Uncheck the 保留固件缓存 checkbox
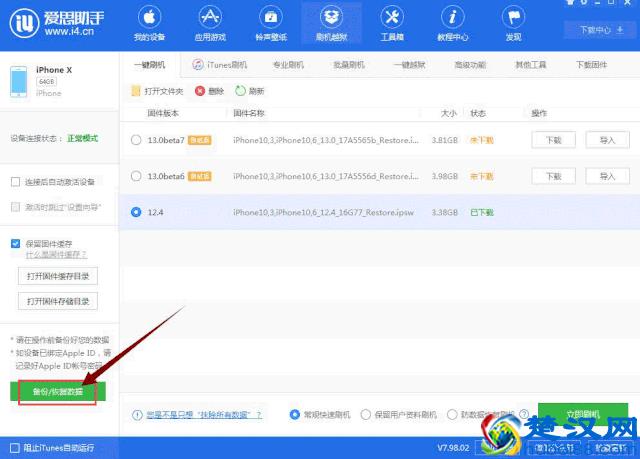 point(15,244)
